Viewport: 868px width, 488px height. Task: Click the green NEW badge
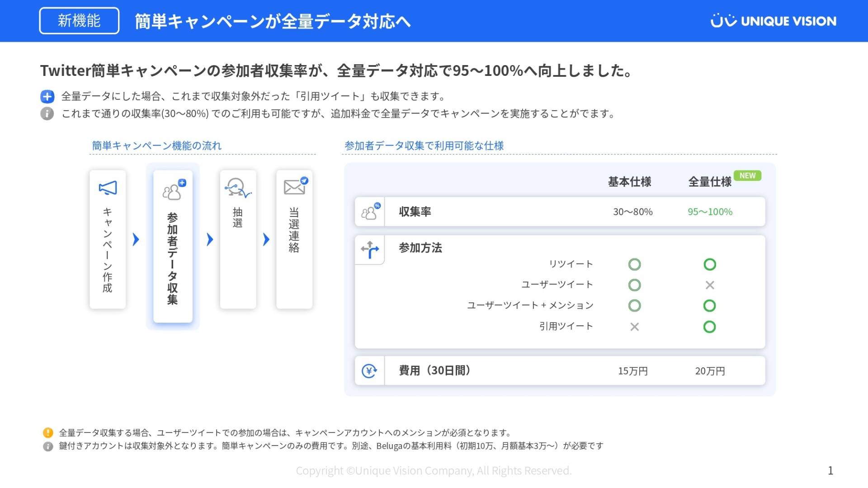[x=747, y=176]
